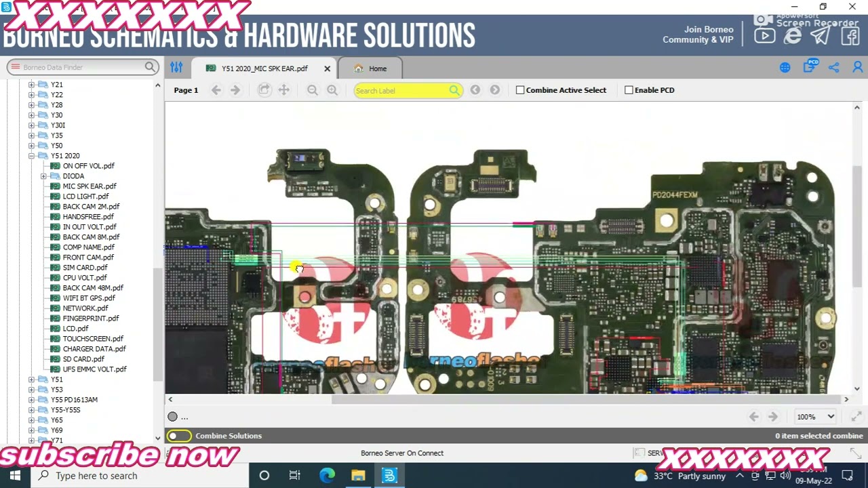The width and height of the screenshot is (868, 488).
Task: Expand the Y21 folder
Action: (x=31, y=85)
